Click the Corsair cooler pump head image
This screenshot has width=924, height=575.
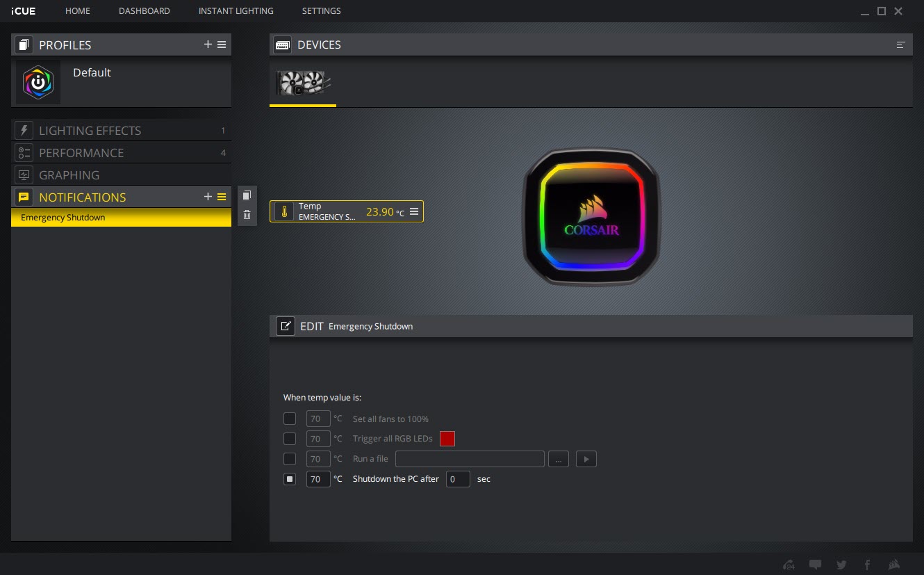591,217
